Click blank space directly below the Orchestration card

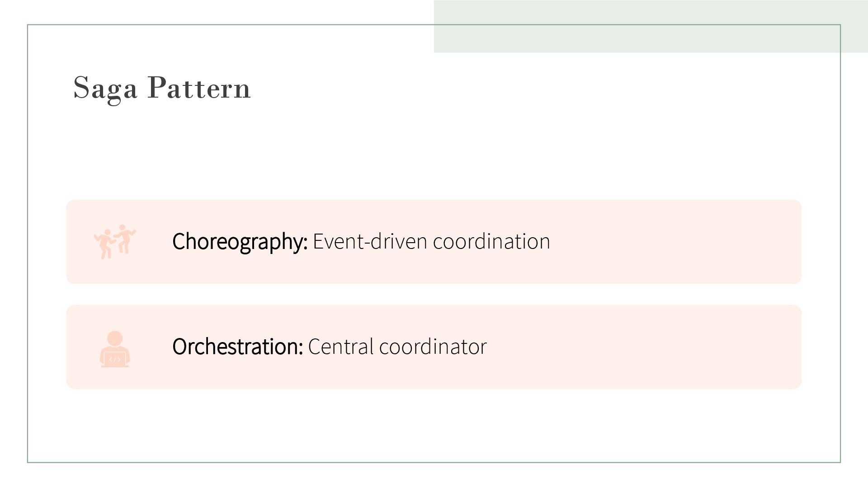(x=434, y=425)
